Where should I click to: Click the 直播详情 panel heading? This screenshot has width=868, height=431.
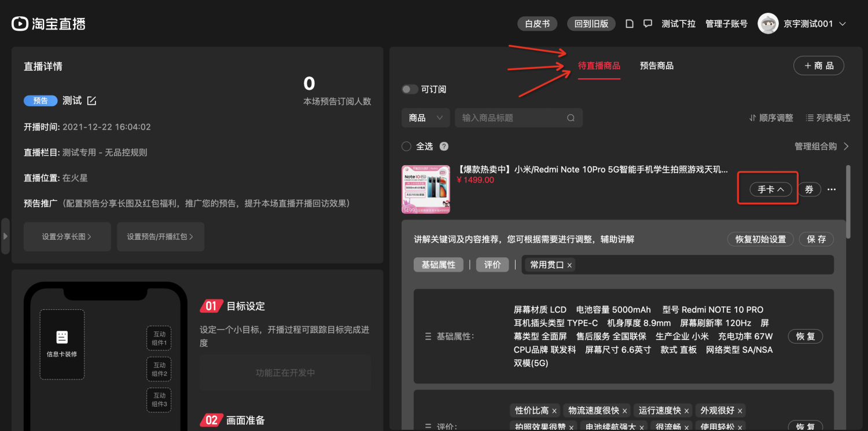click(43, 67)
